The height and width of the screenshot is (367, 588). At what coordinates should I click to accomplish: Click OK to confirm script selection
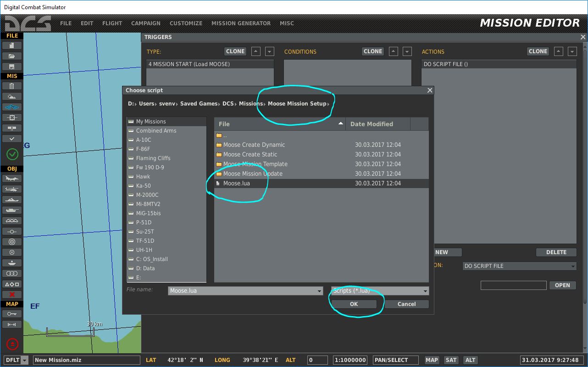(x=354, y=304)
